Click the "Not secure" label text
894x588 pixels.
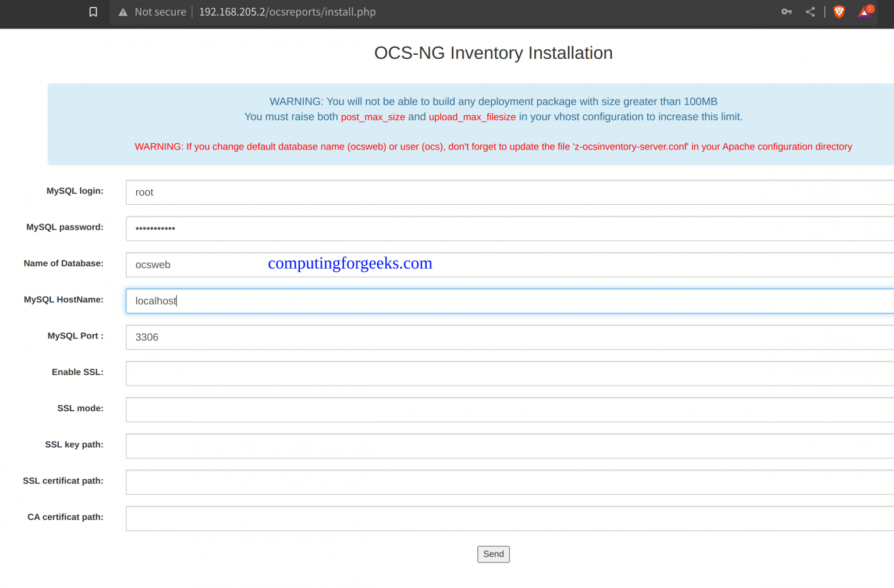pyautogui.click(x=161, y=12)
